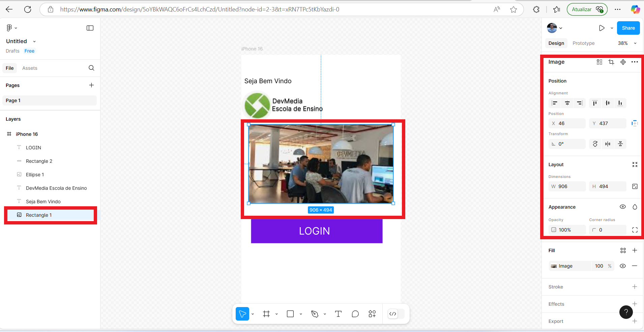Open the File tab
Viewport: 644px width, 332px height.
point(10,68)
